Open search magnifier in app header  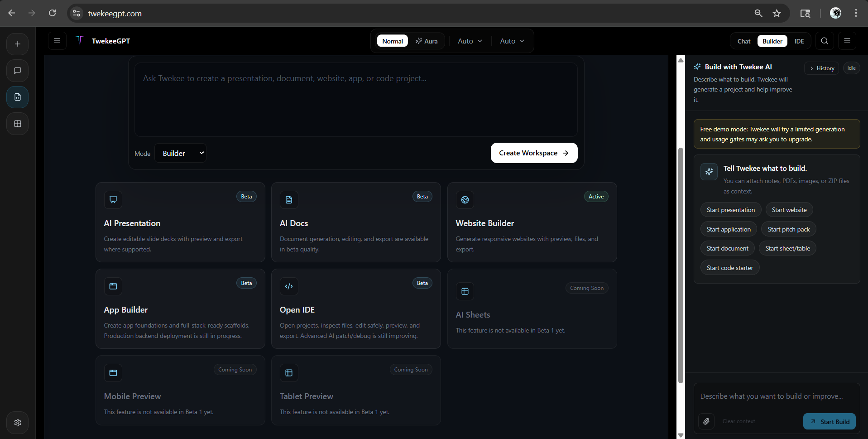click(x=825, y=41)
